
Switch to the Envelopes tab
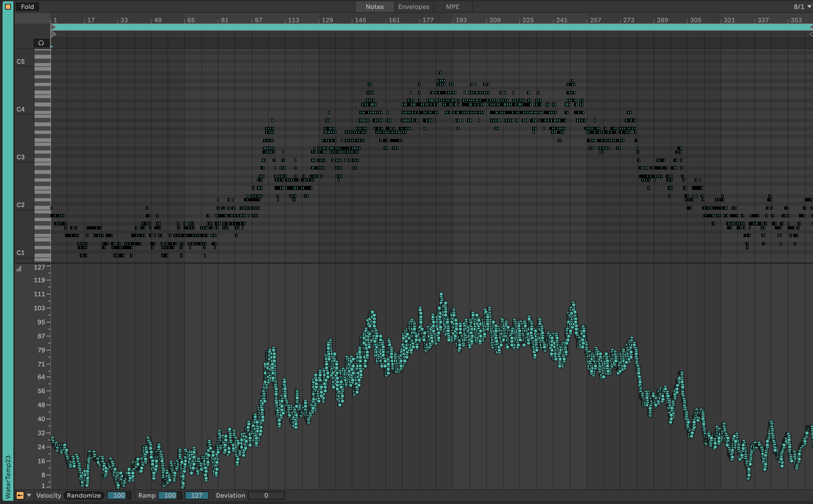(x=414, y=7)
